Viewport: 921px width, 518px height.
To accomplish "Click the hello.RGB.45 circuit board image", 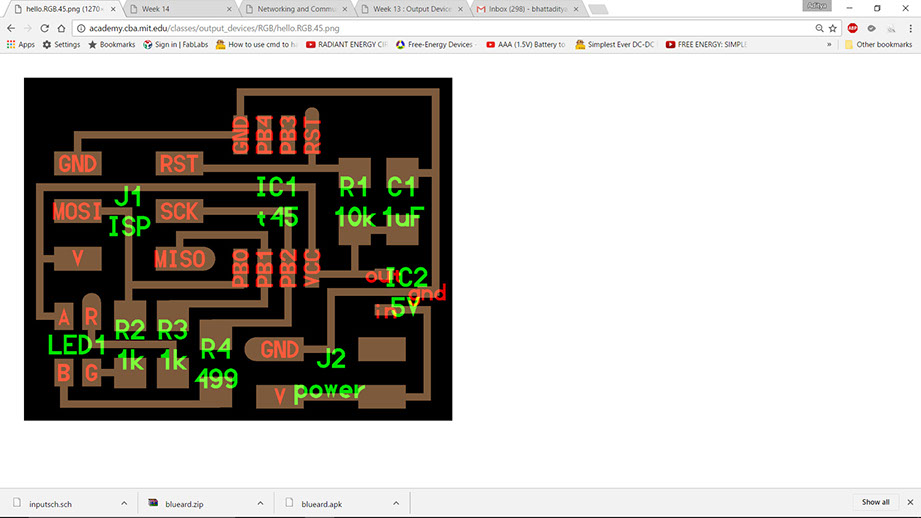I will (238, 249).
